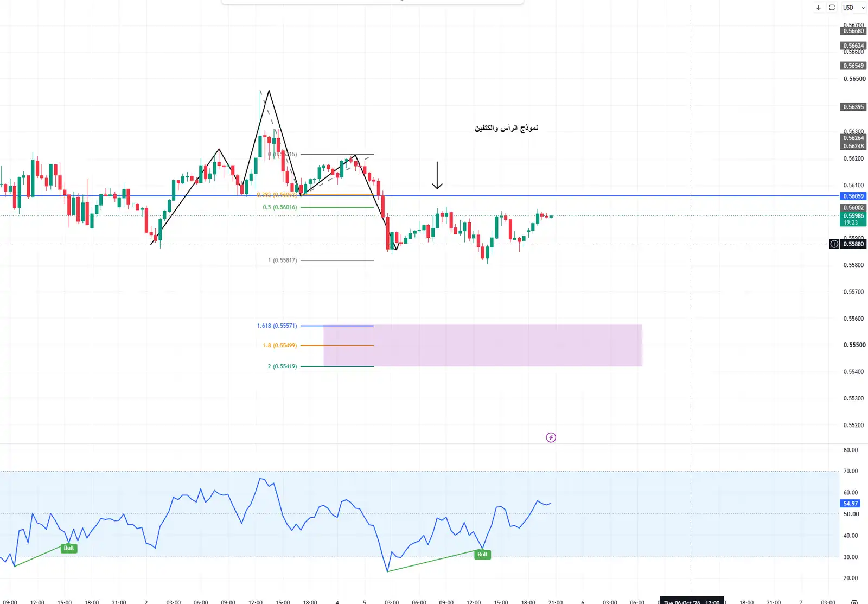868x604 pixels.
Task: Select the 1.618 (0.55571) Fibonacci level label
Action: click(277, 326)
